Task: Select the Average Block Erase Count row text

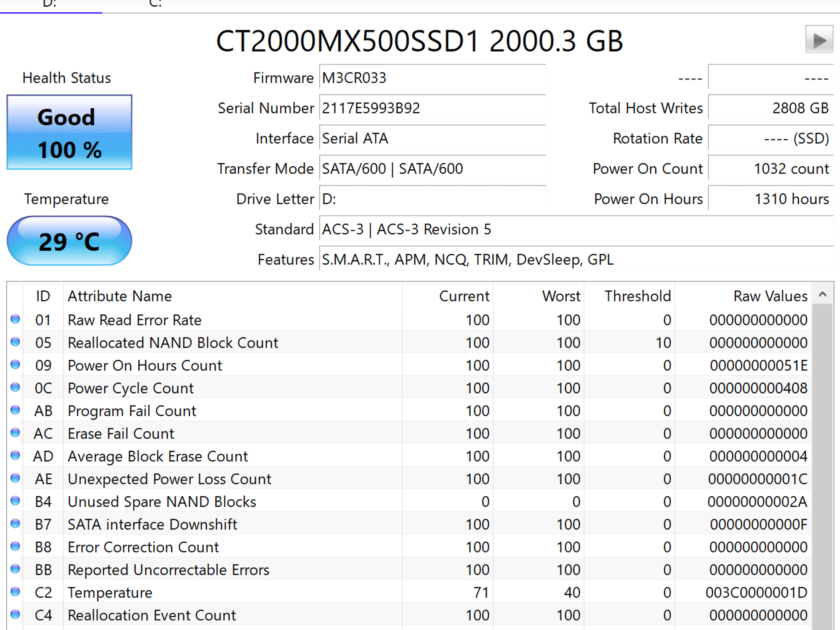Action: (x=157, y=457)
